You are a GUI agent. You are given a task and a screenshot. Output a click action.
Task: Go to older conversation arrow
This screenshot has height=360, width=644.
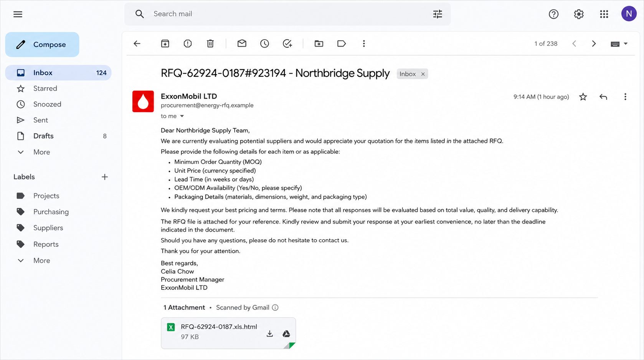point(594,44)
